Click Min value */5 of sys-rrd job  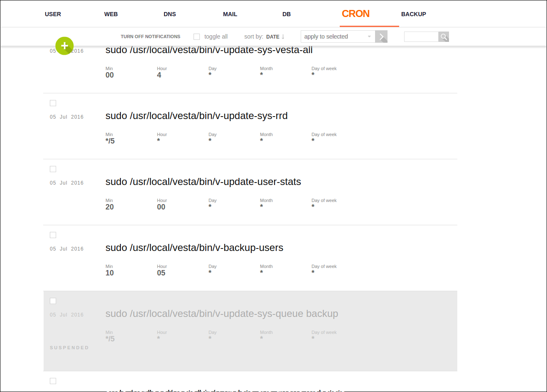point(110,141)
